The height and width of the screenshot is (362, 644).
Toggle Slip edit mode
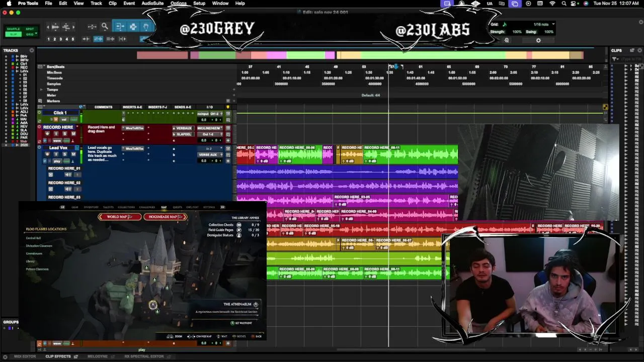point(13,34)
